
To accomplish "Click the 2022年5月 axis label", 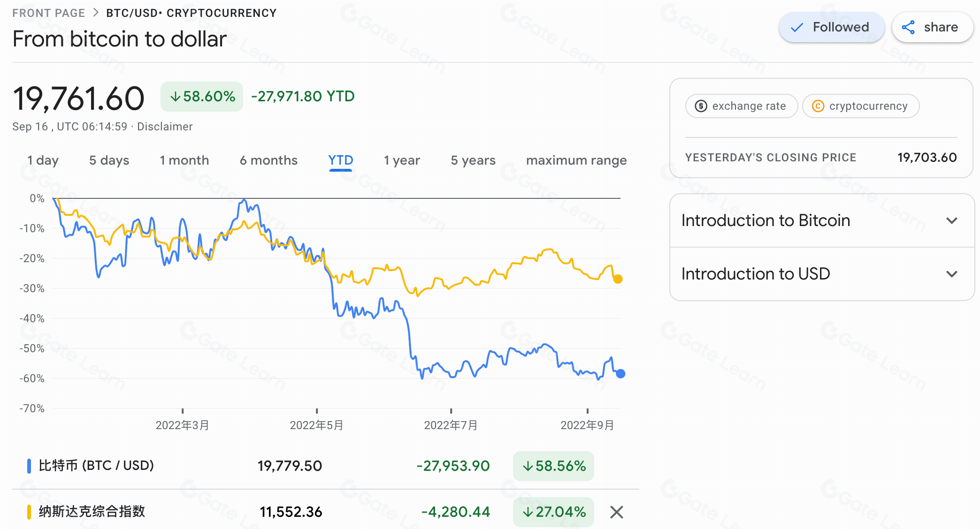I will (x=316, y=425).
